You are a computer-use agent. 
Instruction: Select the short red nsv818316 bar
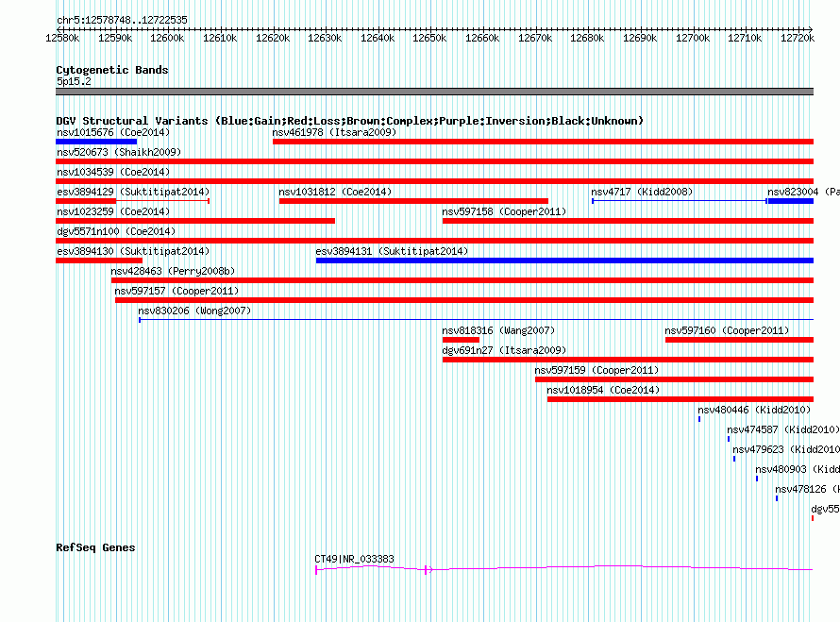461,340
